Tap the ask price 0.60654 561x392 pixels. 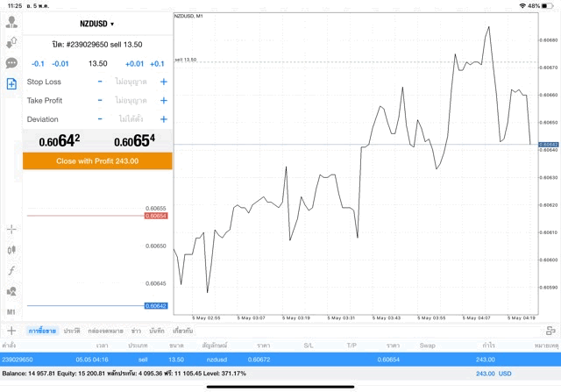click(x=134, y=140)
